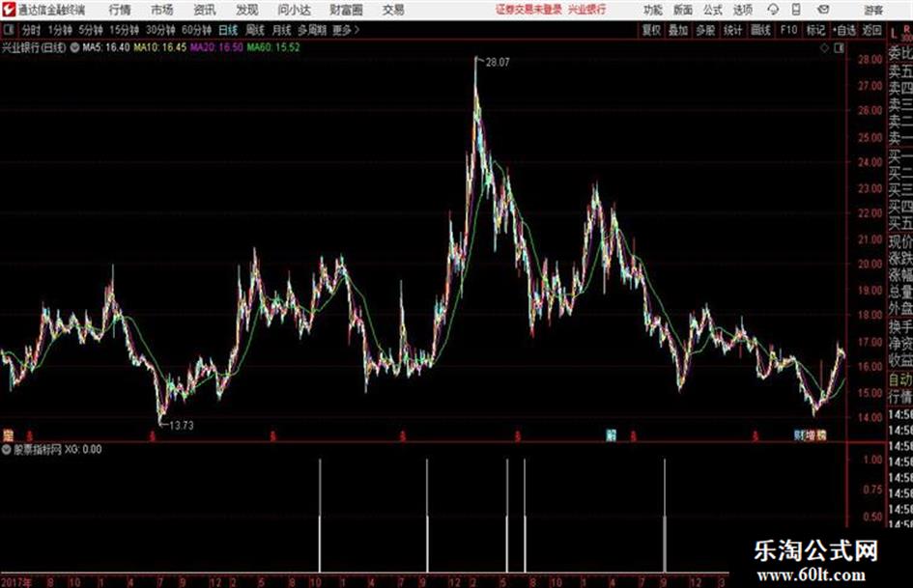The height and width of the screenshot is (588, 913).
Task: Click the 兴业银行(日线) chart title
Action: [x=34, y=47]
